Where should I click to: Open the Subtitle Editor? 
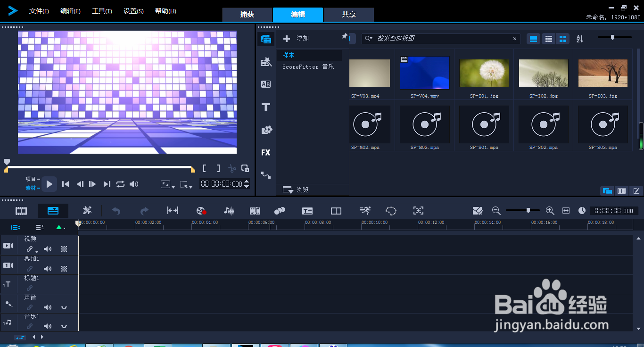[308, 211]
